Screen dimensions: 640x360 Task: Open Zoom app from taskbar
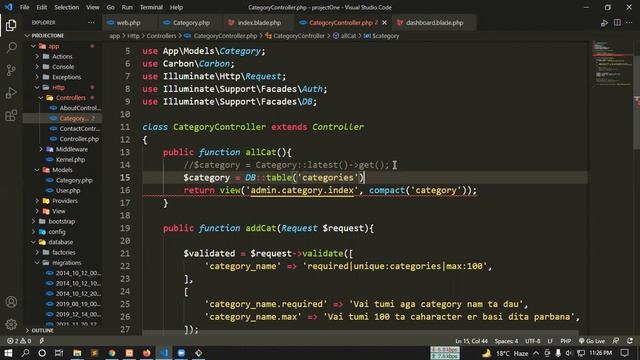click(x=181, y=353)
